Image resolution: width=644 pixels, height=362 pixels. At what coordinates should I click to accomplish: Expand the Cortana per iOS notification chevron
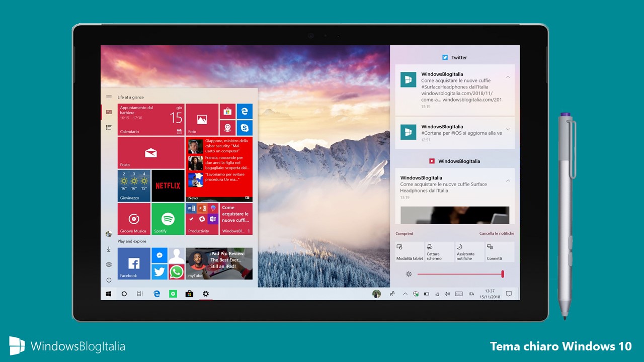tap(508, 130)
